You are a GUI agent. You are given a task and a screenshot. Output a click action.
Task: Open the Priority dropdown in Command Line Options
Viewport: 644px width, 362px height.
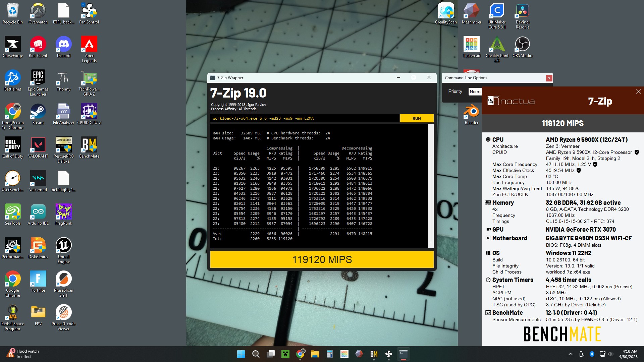(475, 92)
